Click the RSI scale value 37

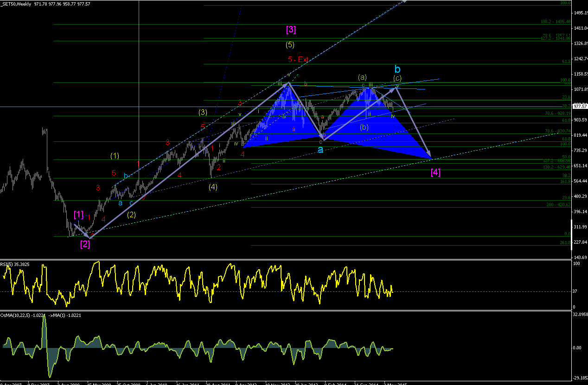575,291
